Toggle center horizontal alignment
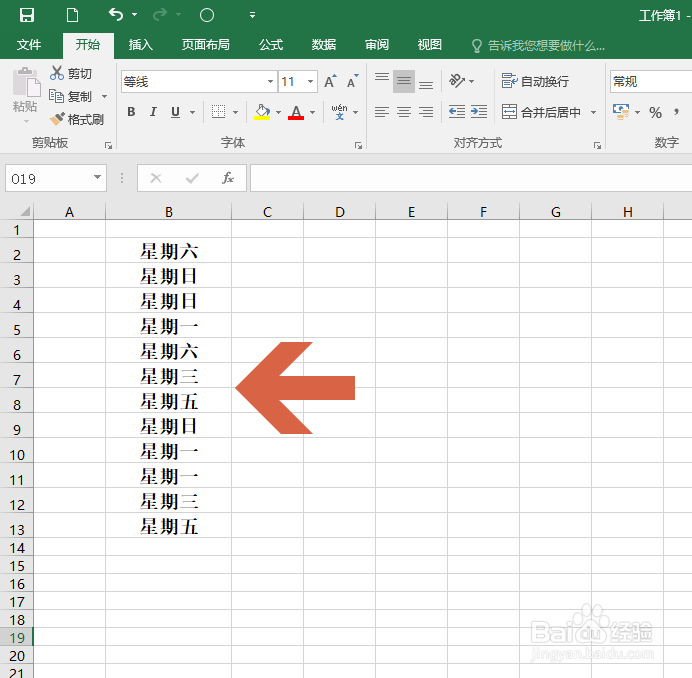 tap(404, 112)
